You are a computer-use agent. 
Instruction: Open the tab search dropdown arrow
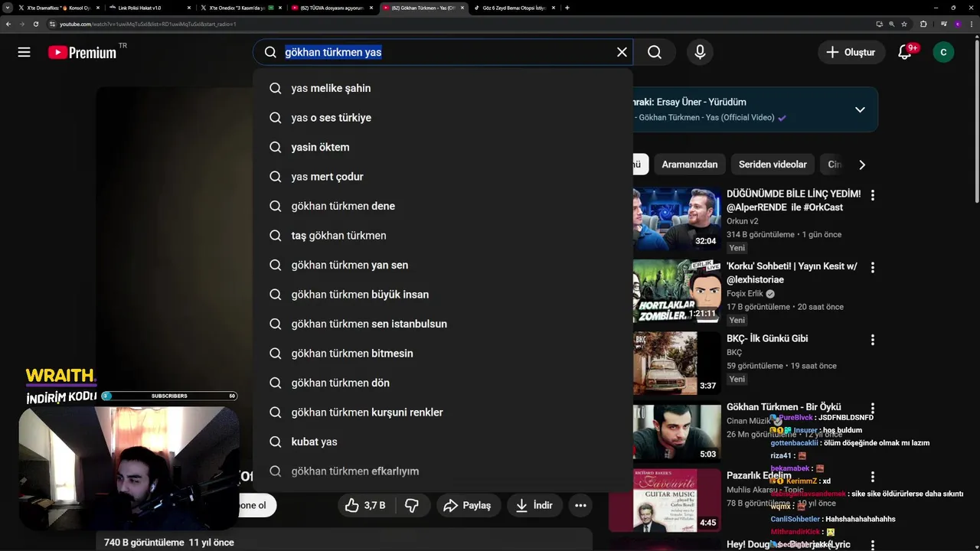[x=8, y=8]
